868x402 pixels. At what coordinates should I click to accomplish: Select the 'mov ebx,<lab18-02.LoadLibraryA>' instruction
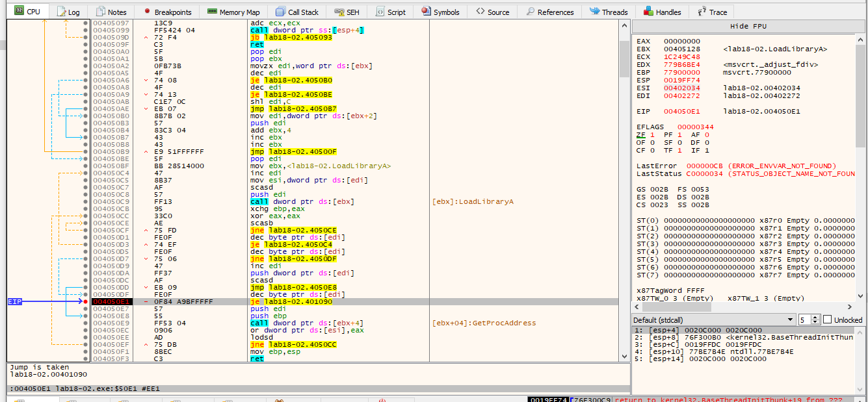[321, 166]
